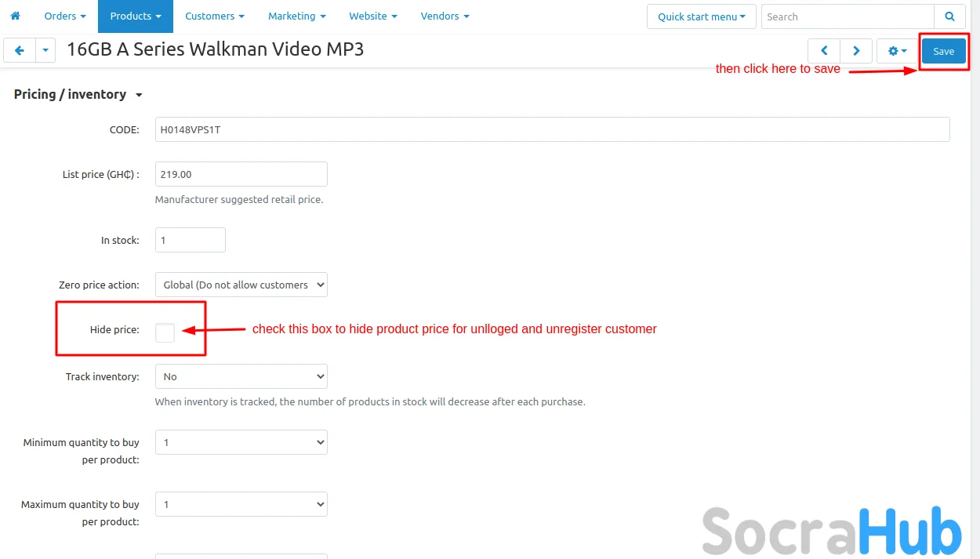The image size is (980, 559).
Task: Open dropdown caret beside back arrow
Action: click(x=45, y=51)
